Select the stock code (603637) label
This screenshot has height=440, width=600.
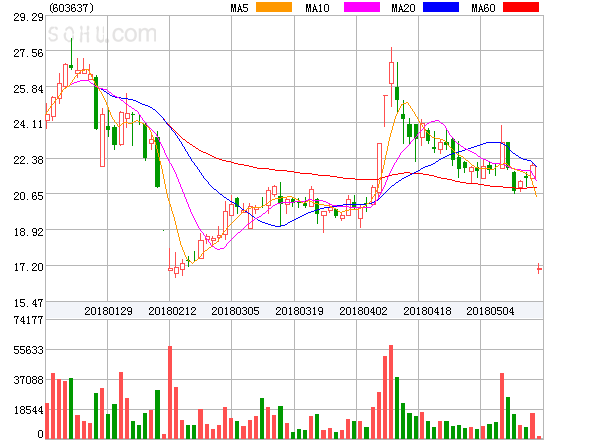[72, 8]
